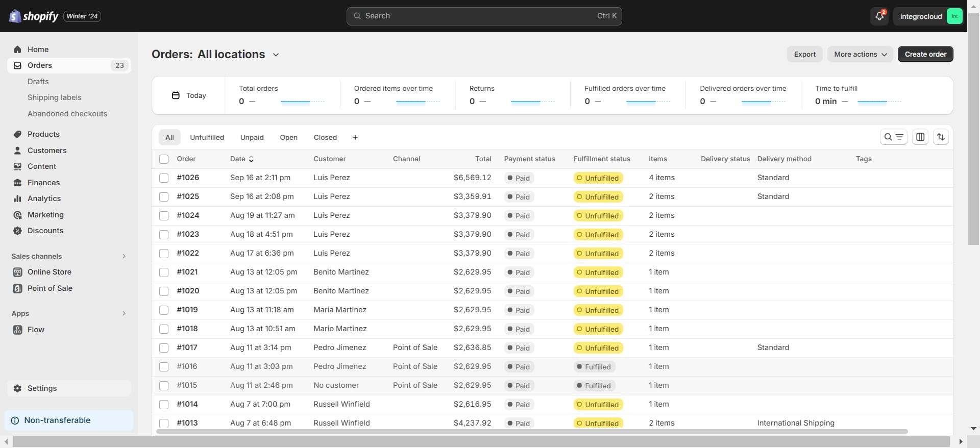The width and height of the screenshot is (980, 448).
Task: Click the Create order button
Action: coord(925,54)
